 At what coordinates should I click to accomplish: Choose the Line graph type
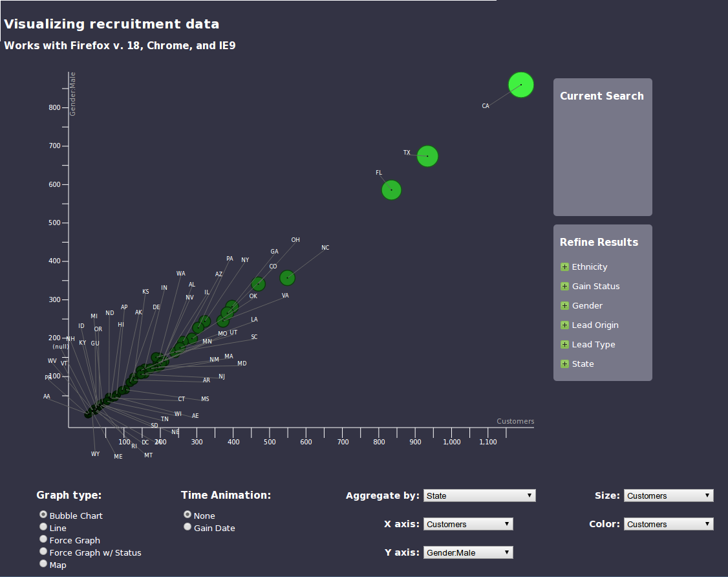tap(43, 527)
